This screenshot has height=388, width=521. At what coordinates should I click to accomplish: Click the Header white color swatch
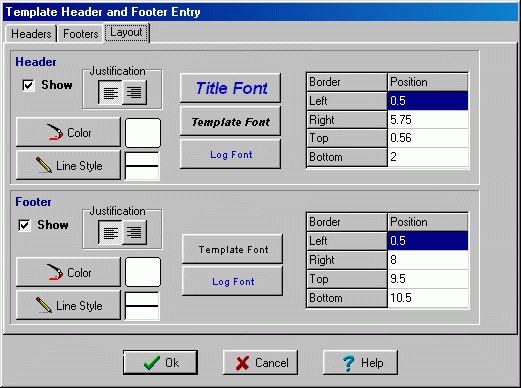point(143,133)
